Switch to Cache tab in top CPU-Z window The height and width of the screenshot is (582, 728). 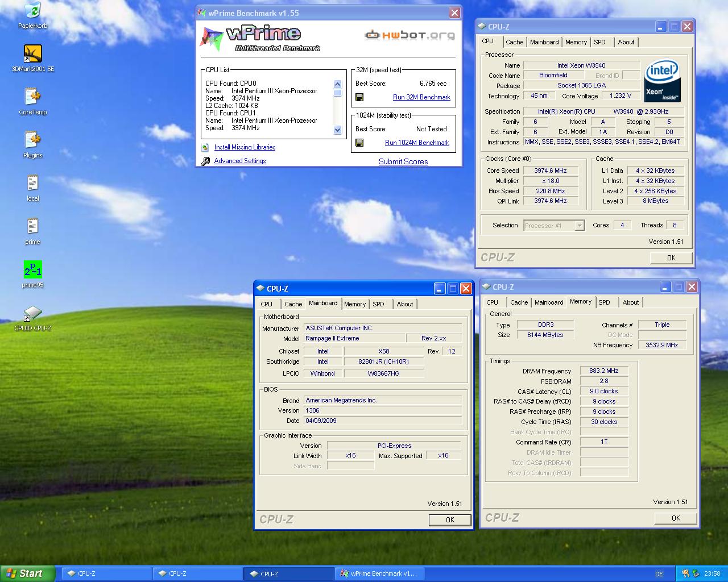[x=514, y=42]
